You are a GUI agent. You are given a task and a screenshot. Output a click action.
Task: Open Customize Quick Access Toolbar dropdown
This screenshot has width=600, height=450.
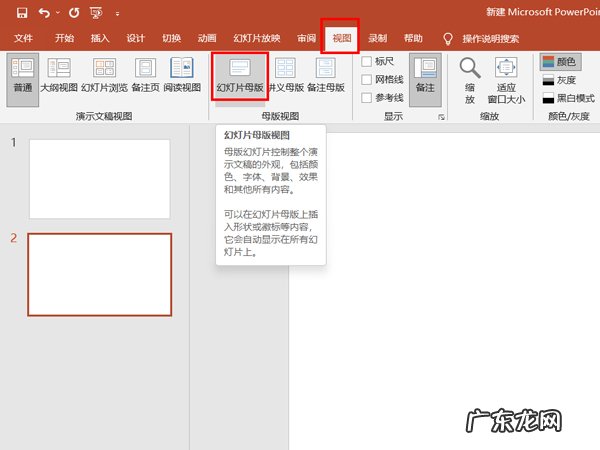(x=118, y=15)
